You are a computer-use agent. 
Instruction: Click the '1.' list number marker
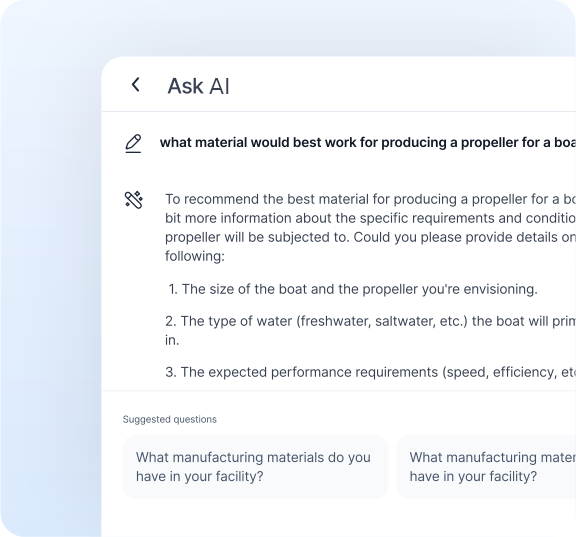pyautogui.click(x=173, y=289)
